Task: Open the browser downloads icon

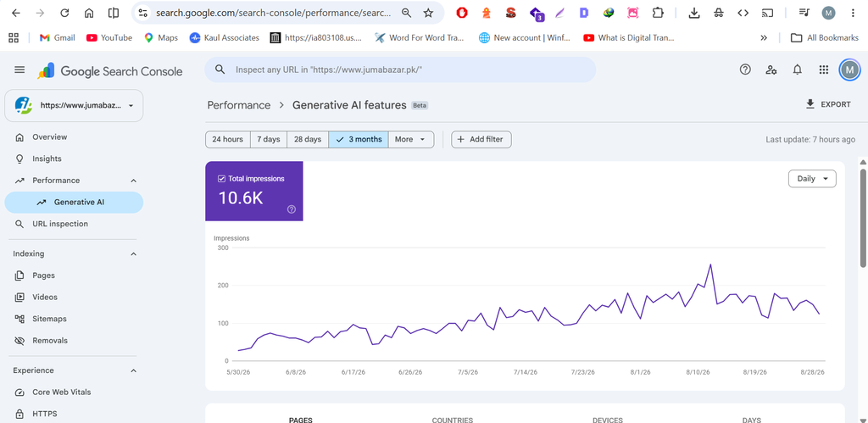Action: (694, 13)
